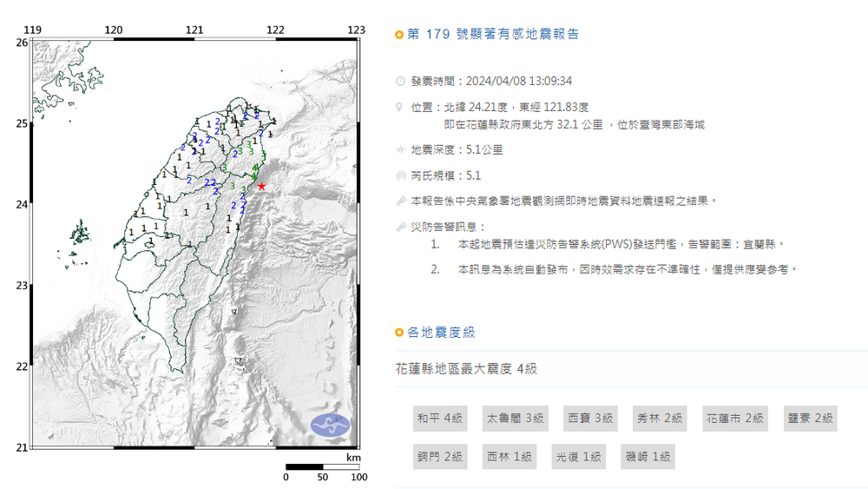The width and height of the screenshot is (868, 489).
Task: Select the 和平 4級 intensity tag
Action: click(x=440, y=418)
